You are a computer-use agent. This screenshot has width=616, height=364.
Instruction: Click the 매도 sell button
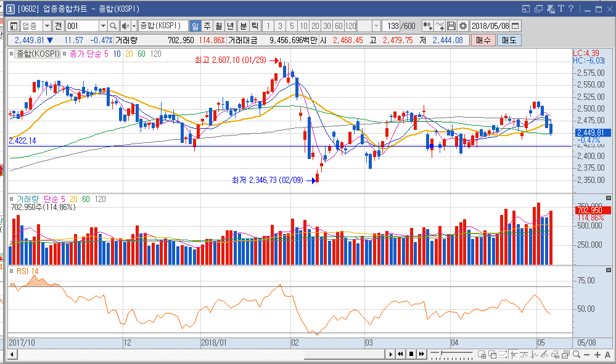(x=509, y=40)
